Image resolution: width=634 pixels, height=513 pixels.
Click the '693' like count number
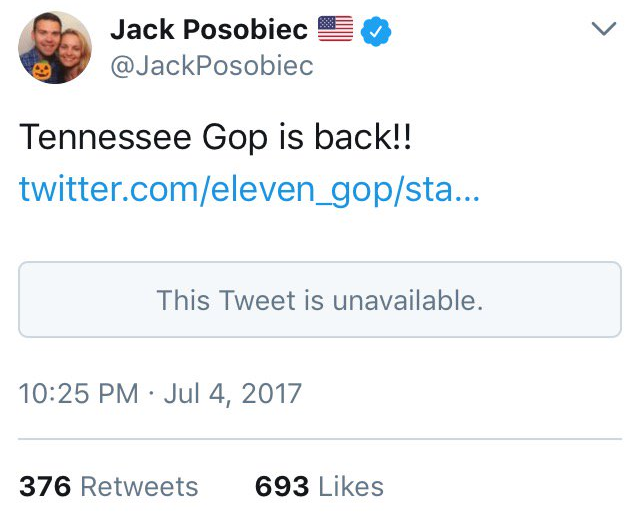(282, 486)
